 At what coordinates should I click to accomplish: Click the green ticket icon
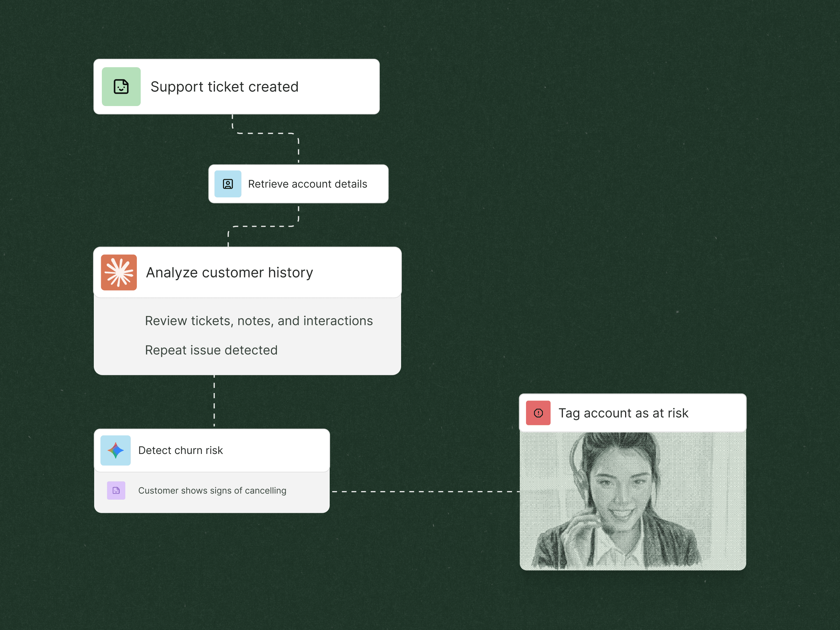click(121, 86)
